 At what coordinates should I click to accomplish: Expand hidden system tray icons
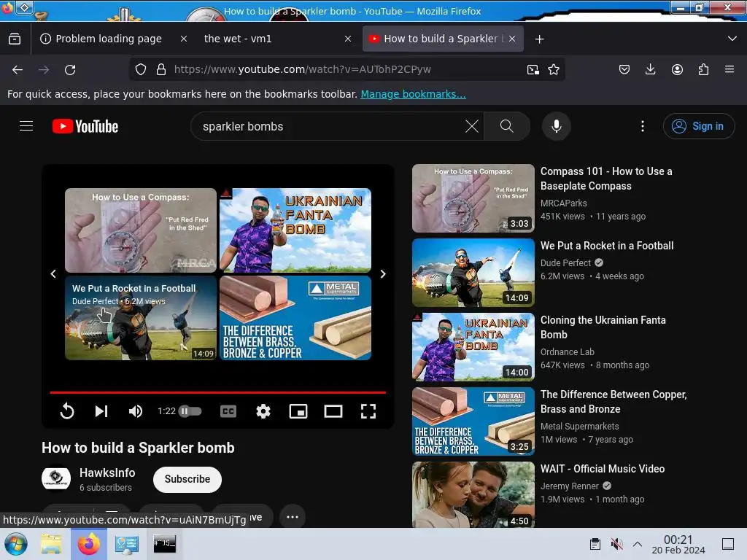(x=638, y=544)
